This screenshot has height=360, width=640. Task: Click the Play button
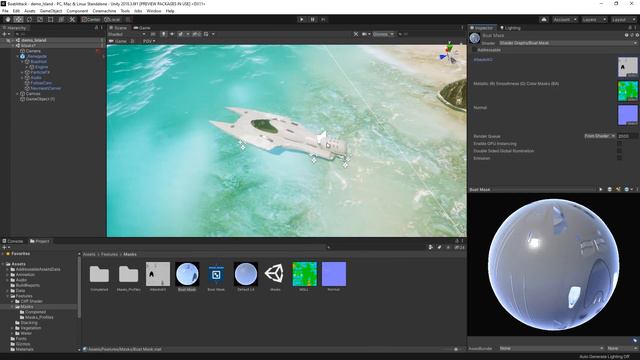[302, 19]
